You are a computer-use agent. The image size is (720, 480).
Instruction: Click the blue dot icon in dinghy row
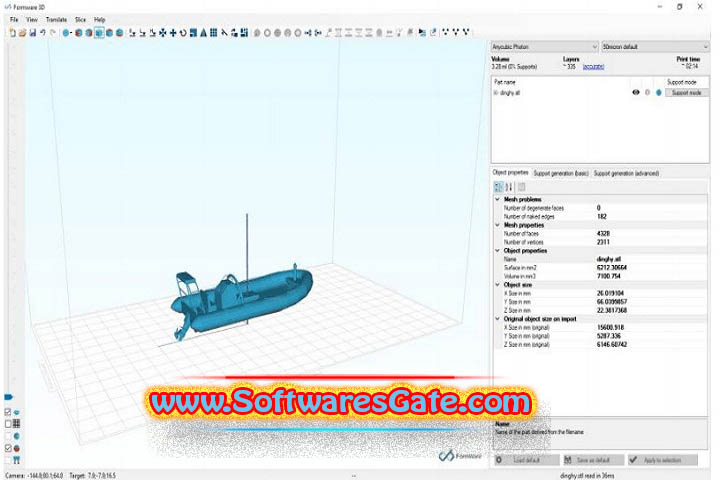pyautogui.click(x=658, y=93)
